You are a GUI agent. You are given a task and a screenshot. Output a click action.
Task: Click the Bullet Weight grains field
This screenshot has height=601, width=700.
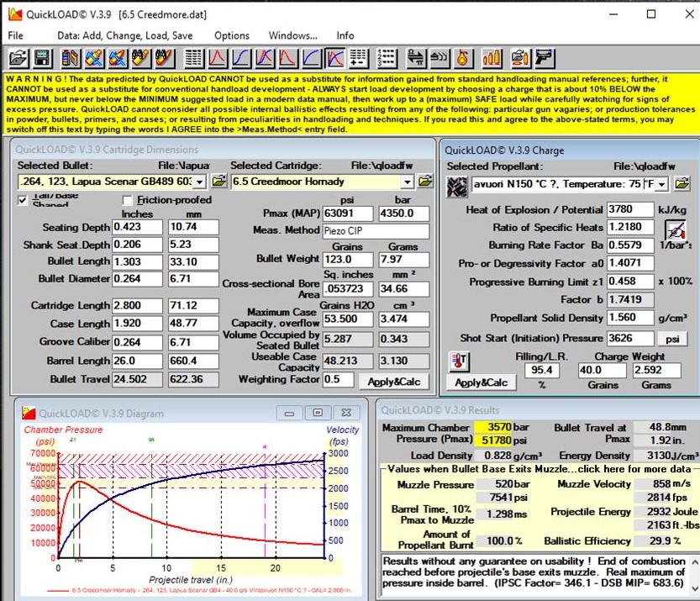coord(348,260)
